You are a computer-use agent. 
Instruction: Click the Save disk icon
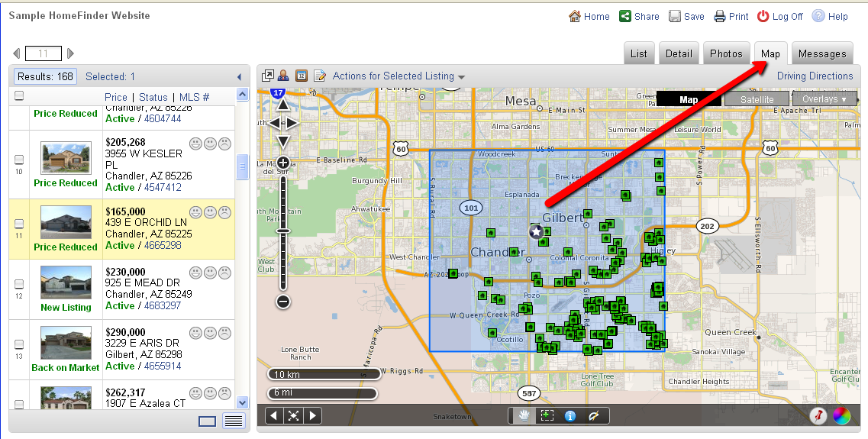[x=674, y=16]
